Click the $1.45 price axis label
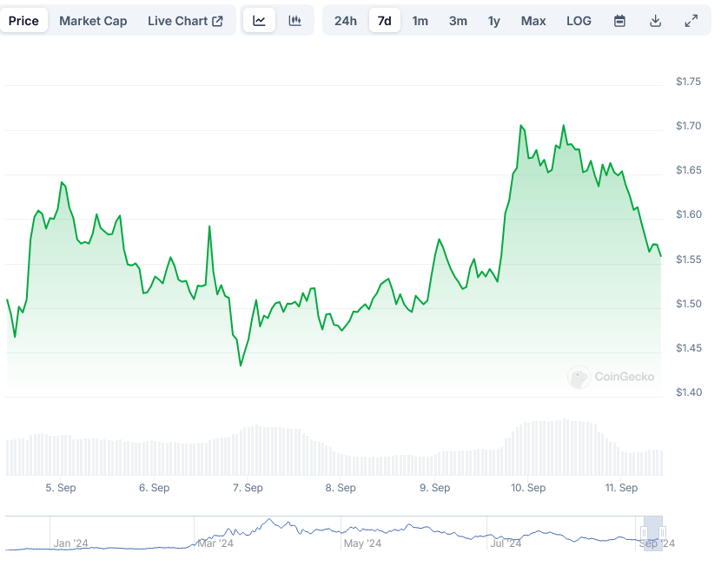This screenshot has width=728, height=566. [689, 348]
